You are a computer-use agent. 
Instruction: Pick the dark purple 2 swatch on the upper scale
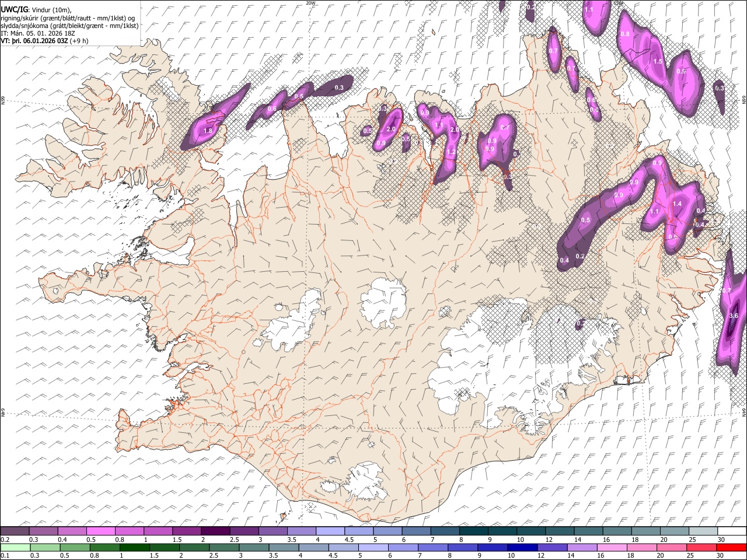pos(215,531)
